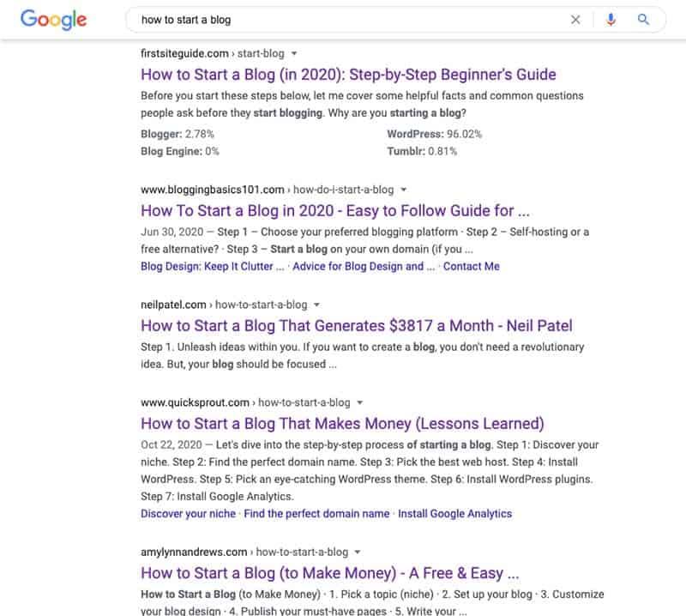This screenshot has width=686, height=616.
Task: Open Advice for Blog Design and sitelink
Action: tap(364, 266)
